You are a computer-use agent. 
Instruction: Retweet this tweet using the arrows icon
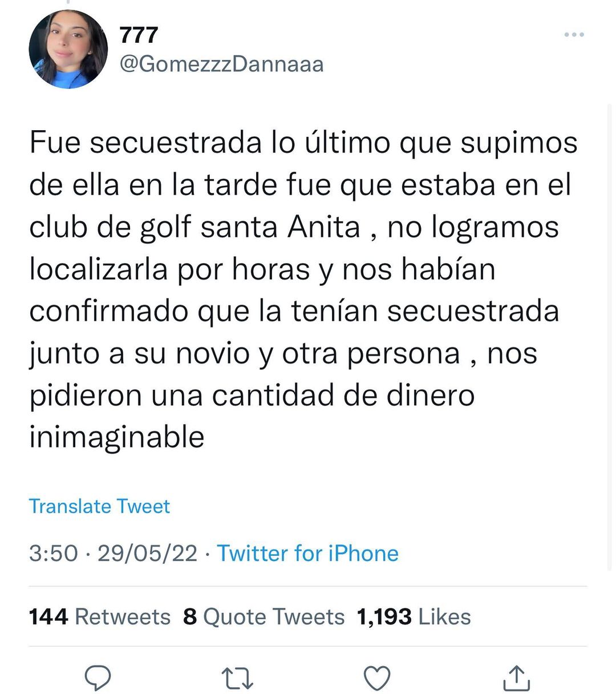click(x=237, y=678)
